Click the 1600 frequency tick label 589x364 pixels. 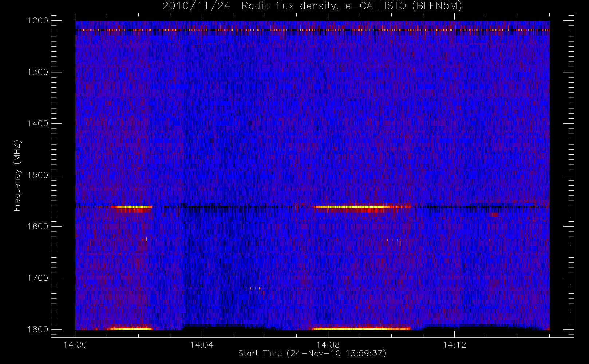click(38, 226)
